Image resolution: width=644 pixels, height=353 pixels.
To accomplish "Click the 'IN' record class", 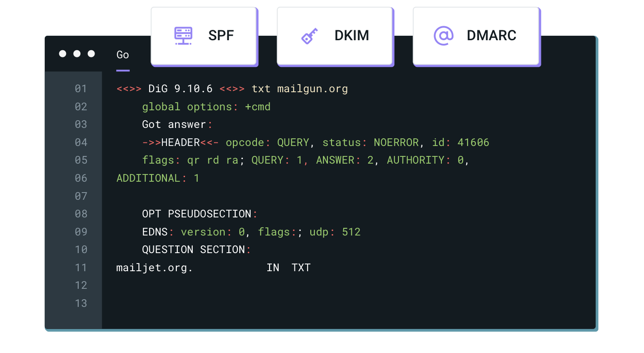I will 273,268.
